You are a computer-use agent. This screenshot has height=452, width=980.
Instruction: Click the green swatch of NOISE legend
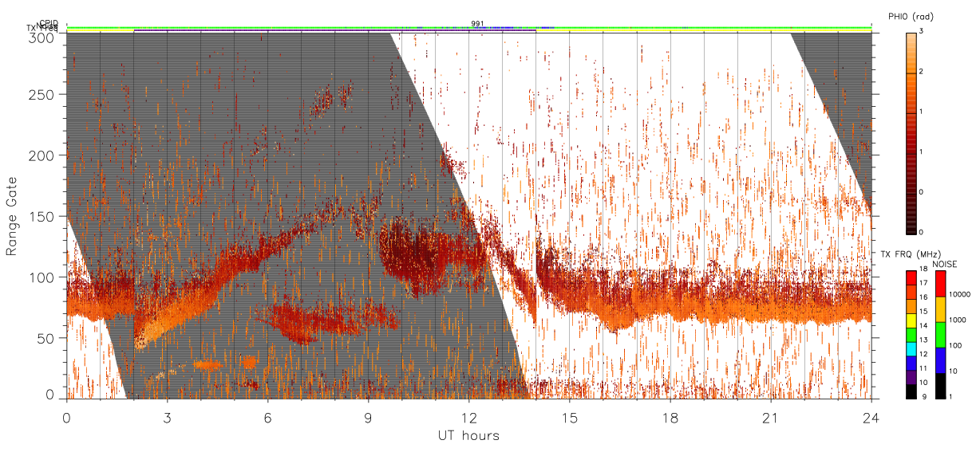tap(940, 335)
